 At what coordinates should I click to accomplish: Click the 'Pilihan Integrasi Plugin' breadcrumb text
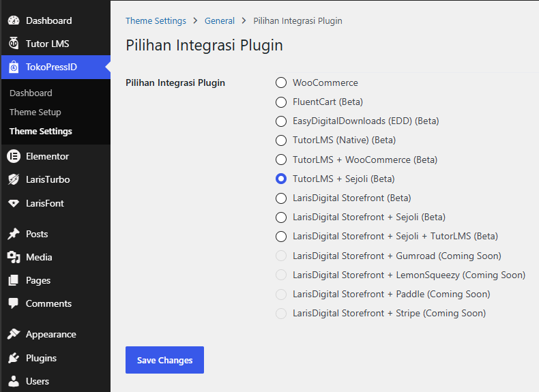coord(297,21)
